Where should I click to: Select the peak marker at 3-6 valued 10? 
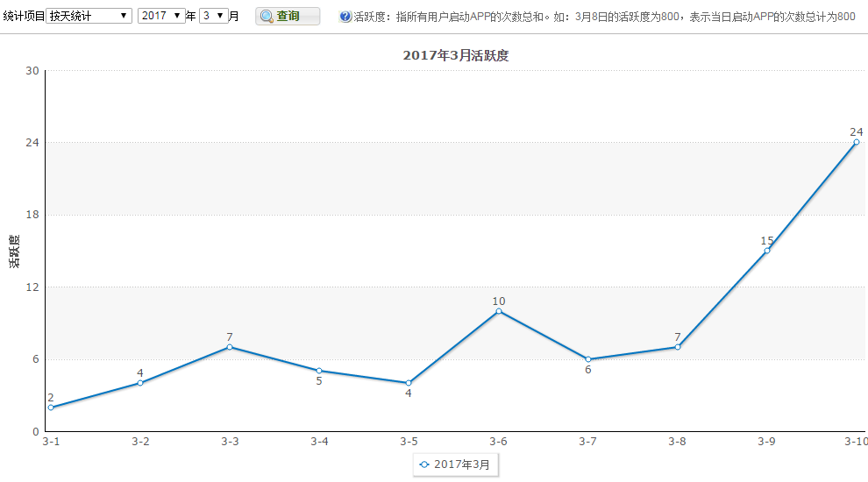coord(499,311)
